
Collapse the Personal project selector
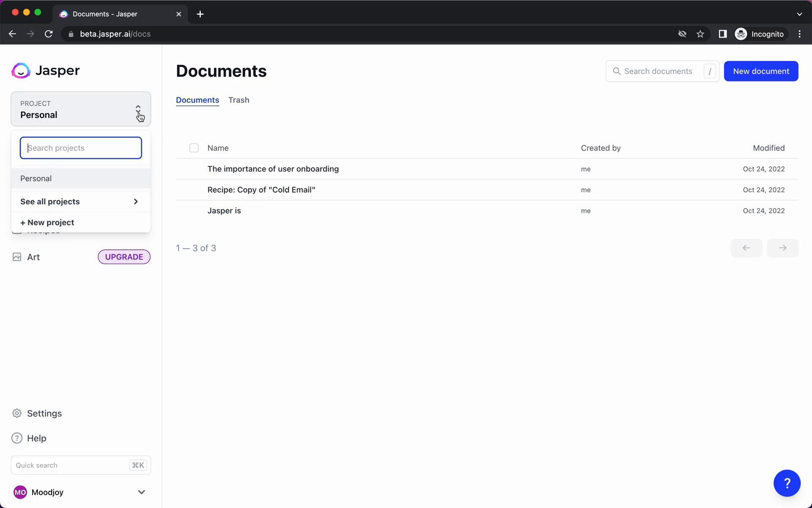(138, 109)
